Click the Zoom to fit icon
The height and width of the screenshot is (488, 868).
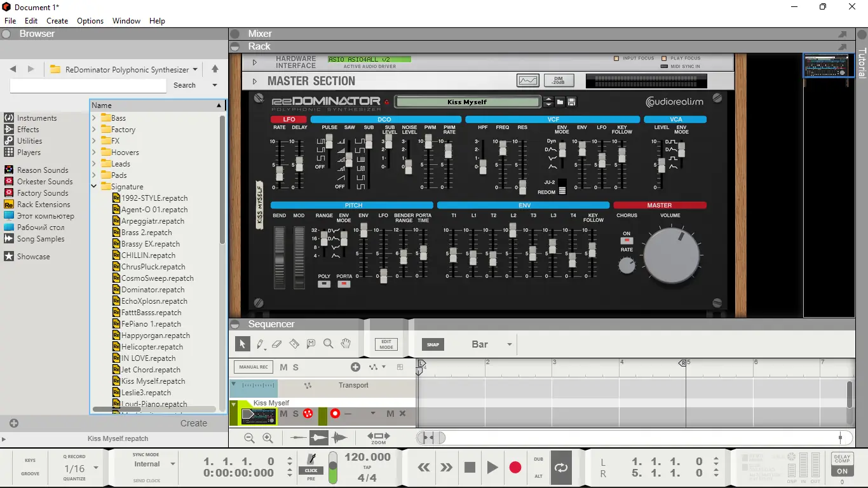tap(379, 438)
